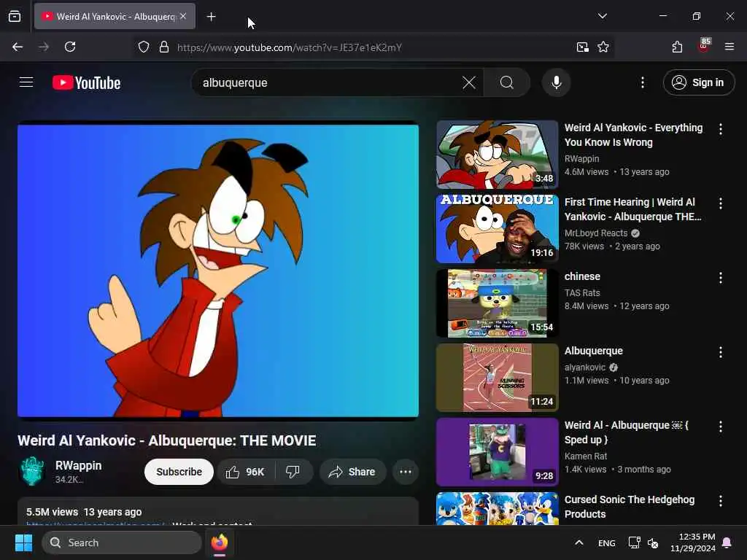Open RWappin channel name under video
The width and height of the screenshot is (747, 560).
pyautogui.click(x=78, y=465)
